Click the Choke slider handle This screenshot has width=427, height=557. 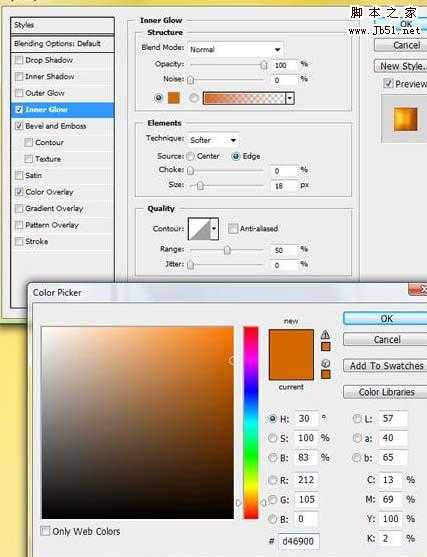(191, 171)
